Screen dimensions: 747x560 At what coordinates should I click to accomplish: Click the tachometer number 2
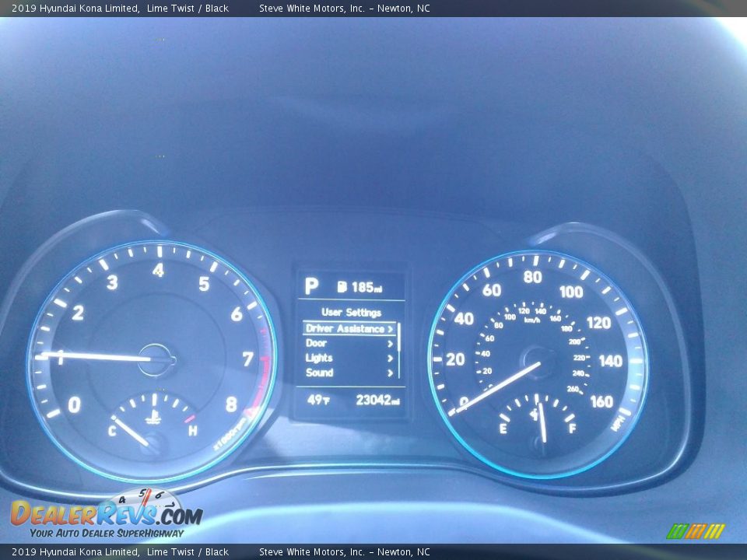[x=78, y=313]
